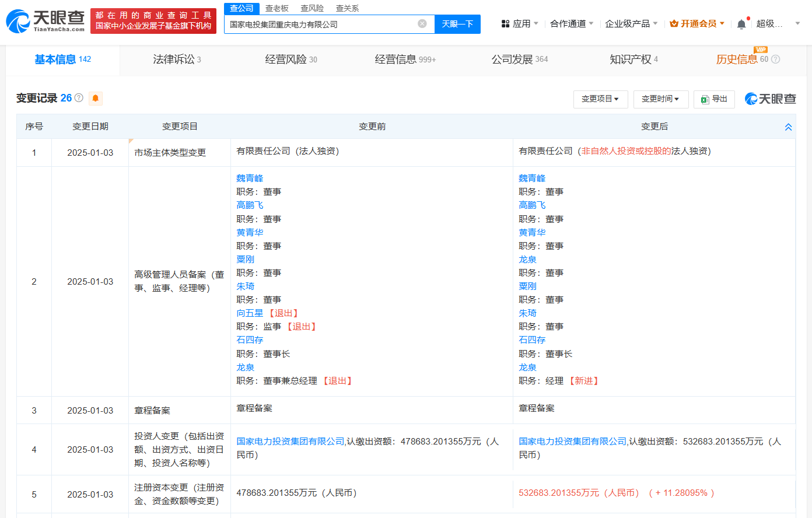
Task: Export records with the 导出 button
Action: tap(714, 99)
